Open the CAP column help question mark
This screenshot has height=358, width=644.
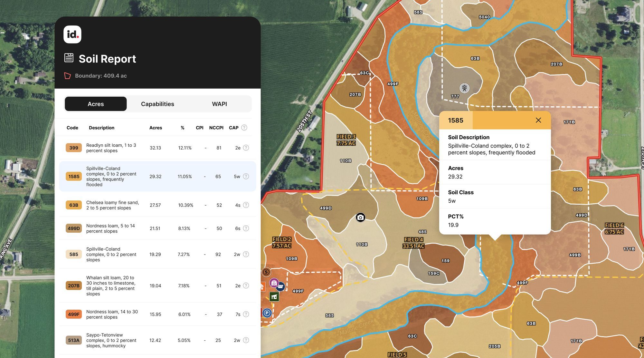coord(244,128)
